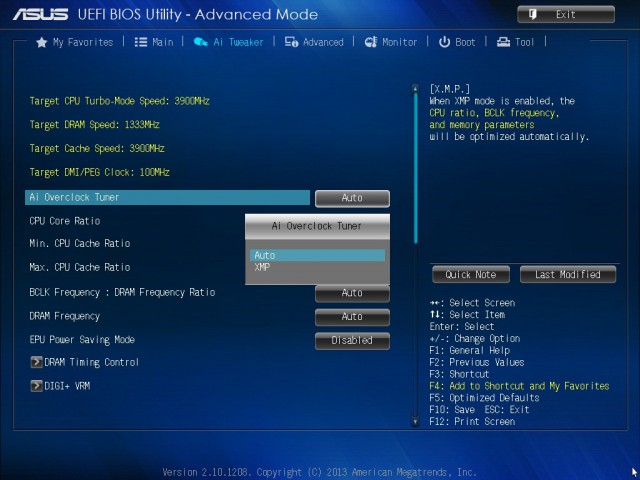Screen dimensions: 640x480
Task: Click the Exit button
Action: (566, 15)
